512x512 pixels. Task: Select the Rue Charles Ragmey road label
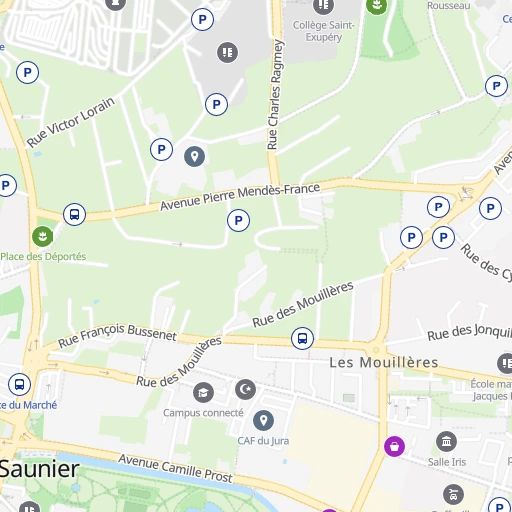click(x=275, y=95)
